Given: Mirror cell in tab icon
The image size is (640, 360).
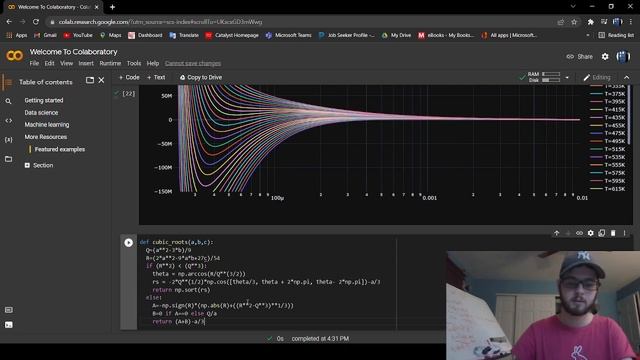Looking at the screenshot, I should (602, 233).
